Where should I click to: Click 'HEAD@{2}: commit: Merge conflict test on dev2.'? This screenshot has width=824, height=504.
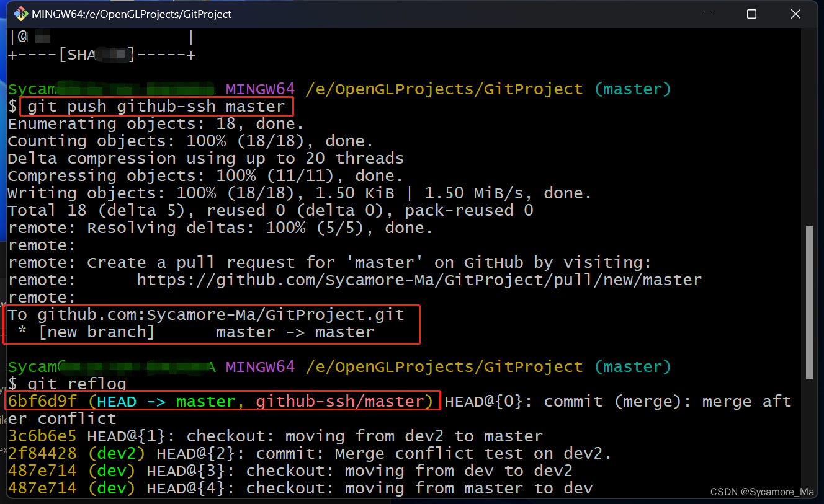384,454
